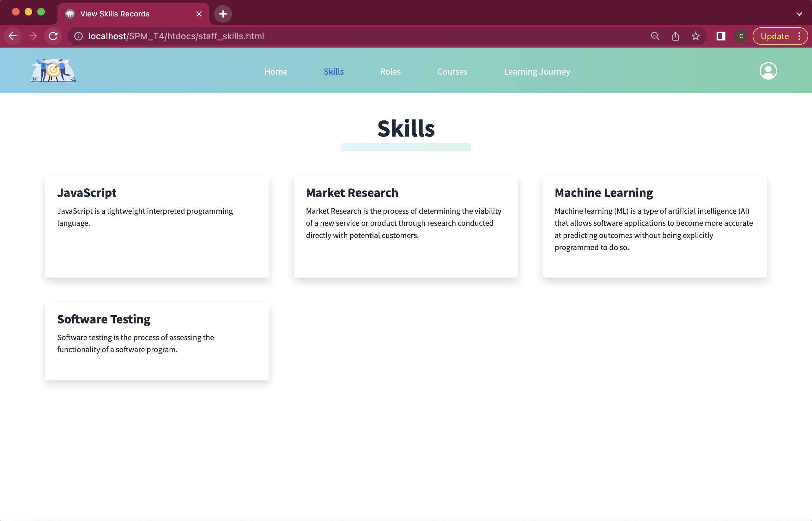
Task: Open the Learning Journey page
Action: click(537, 71)
